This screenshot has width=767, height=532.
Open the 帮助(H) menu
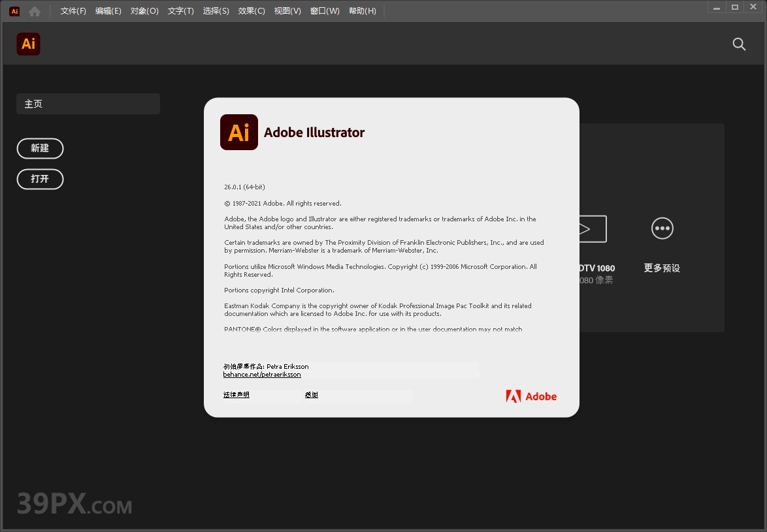363,10
